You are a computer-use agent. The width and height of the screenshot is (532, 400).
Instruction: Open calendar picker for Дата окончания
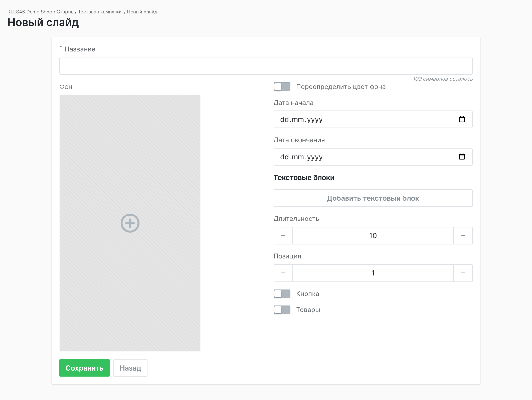click(x=462, y=157)
